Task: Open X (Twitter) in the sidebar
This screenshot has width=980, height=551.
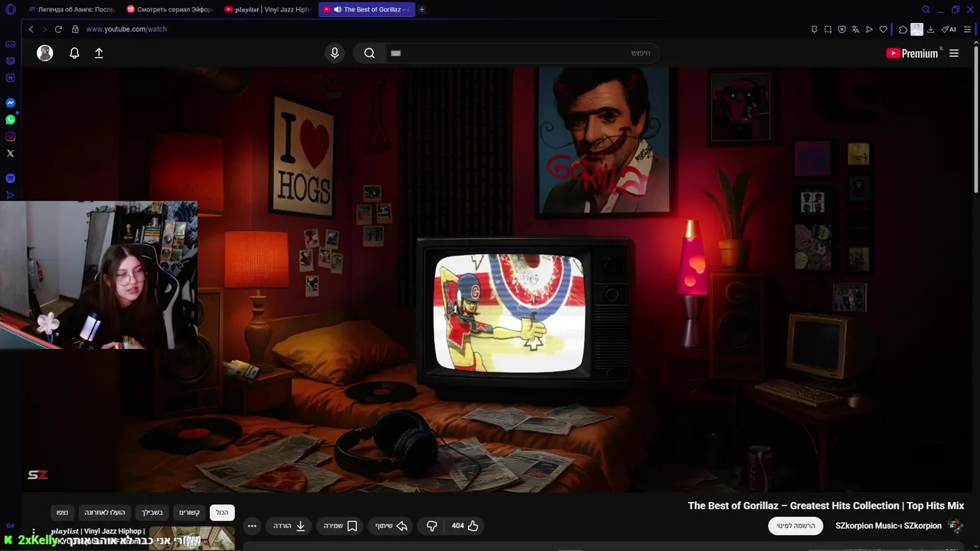Action: [x=11, y=153]
